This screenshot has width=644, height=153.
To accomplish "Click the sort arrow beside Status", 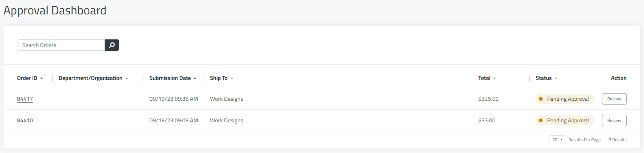I will click(x=556, y=78).
